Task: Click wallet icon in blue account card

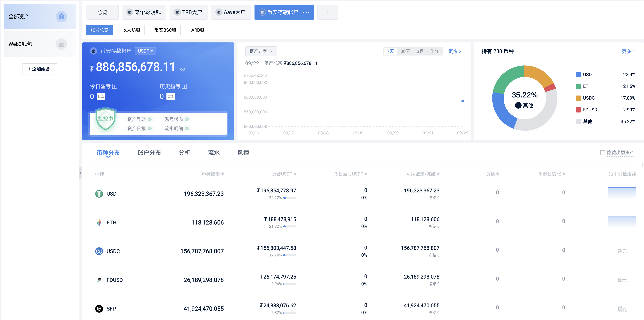Action: (x=93, y=51)
